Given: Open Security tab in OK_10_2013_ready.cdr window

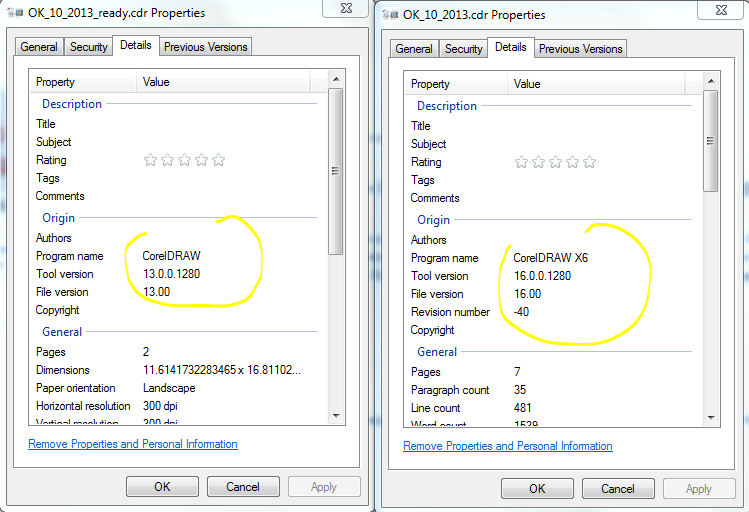Looking at the screenshot, I should point(88,47).
